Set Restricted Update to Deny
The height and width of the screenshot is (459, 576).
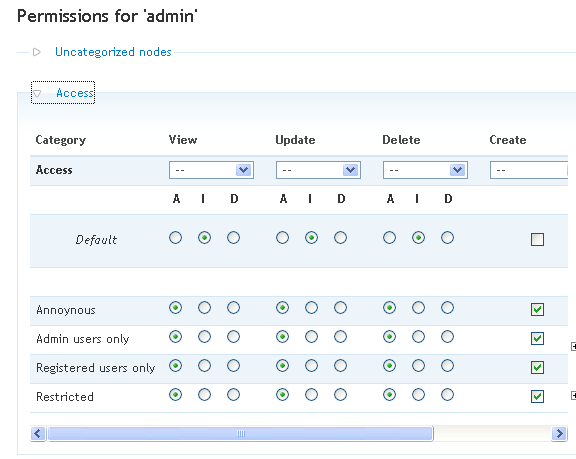[341, 394]
